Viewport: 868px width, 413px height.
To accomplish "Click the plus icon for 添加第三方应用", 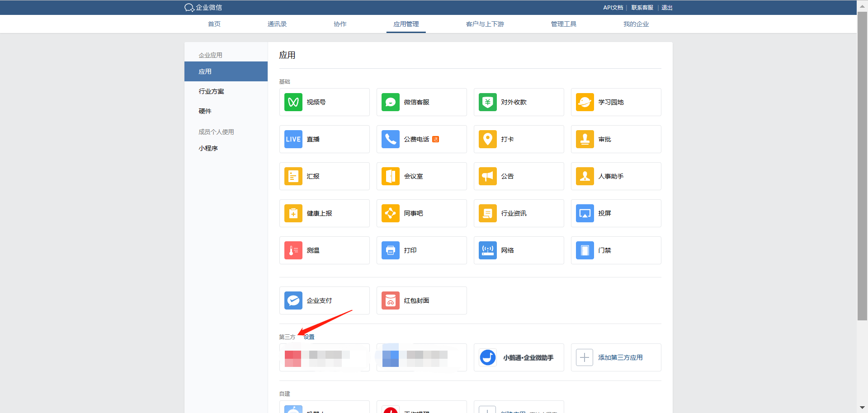I will [x=585, y=357].
